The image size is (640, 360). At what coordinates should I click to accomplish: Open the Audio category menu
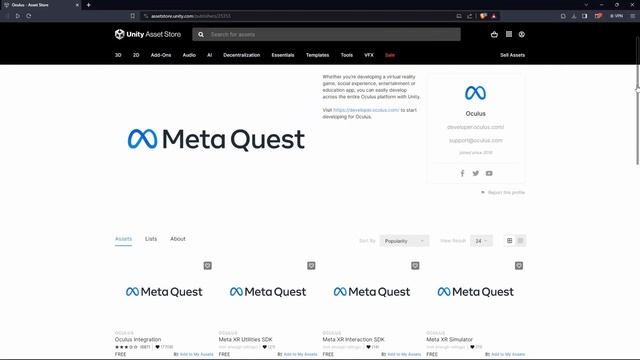click(189, 55)
